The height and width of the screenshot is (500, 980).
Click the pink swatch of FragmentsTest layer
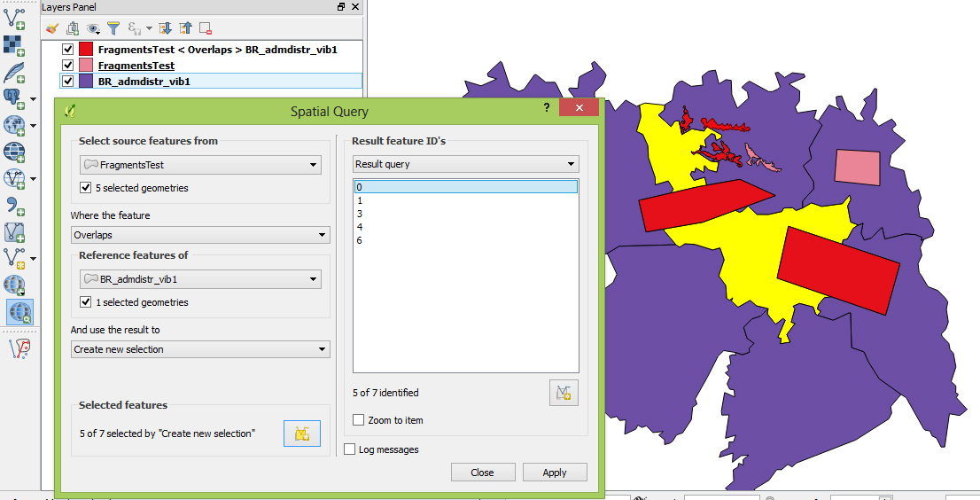coord(86,65)
